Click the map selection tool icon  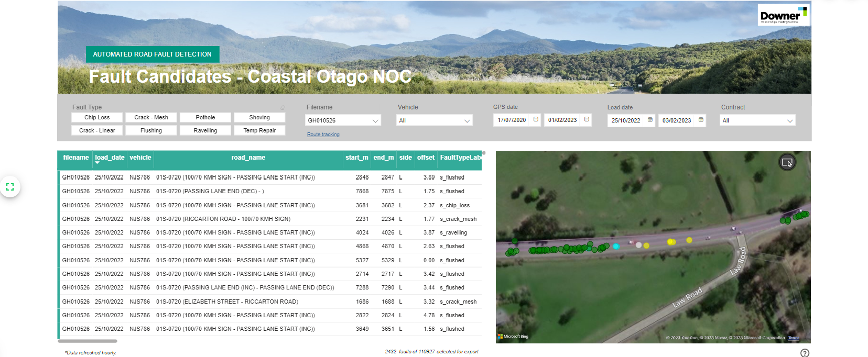(x=787, y=162)
